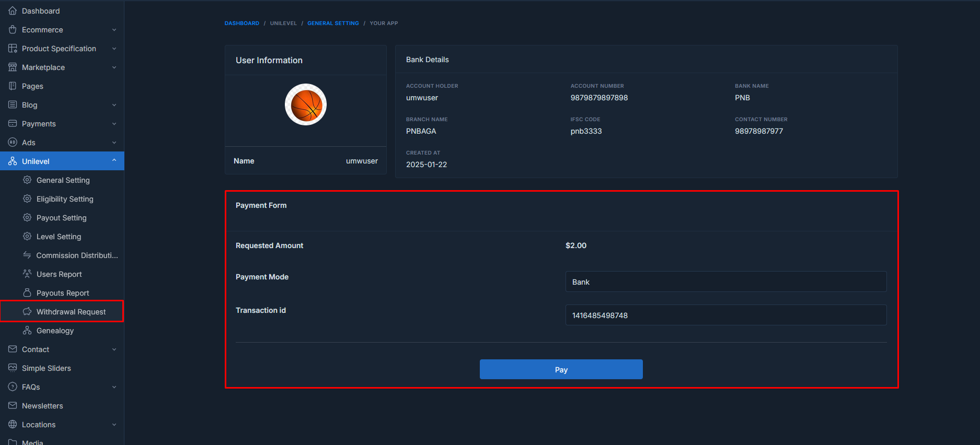The image size is (980, 445).
Task: Click the Transaction id input field
Action: pyautogui.click(x=725, y=315)
